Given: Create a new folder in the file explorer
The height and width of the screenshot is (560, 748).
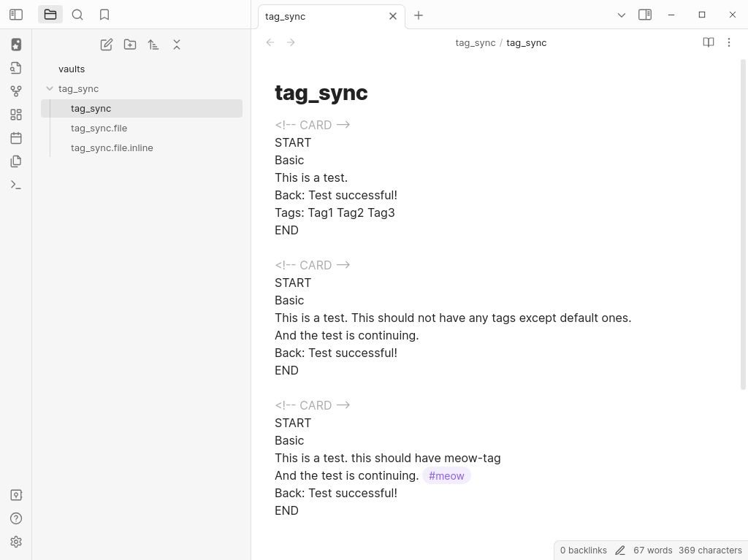Looking at the screenshot, I should click(130, 45).
